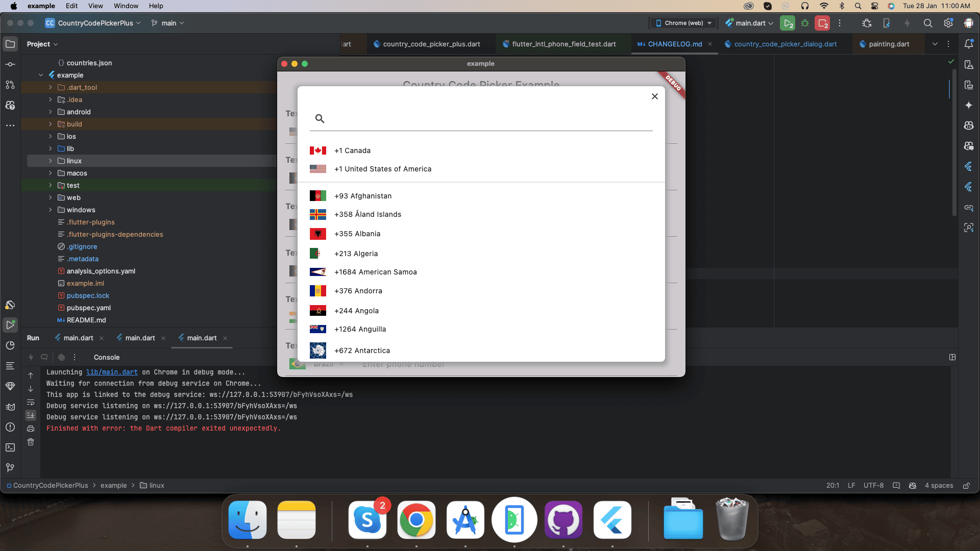The image size is (980, 551).
Task: Select the Git source control icon
Action: coord(10,467)
